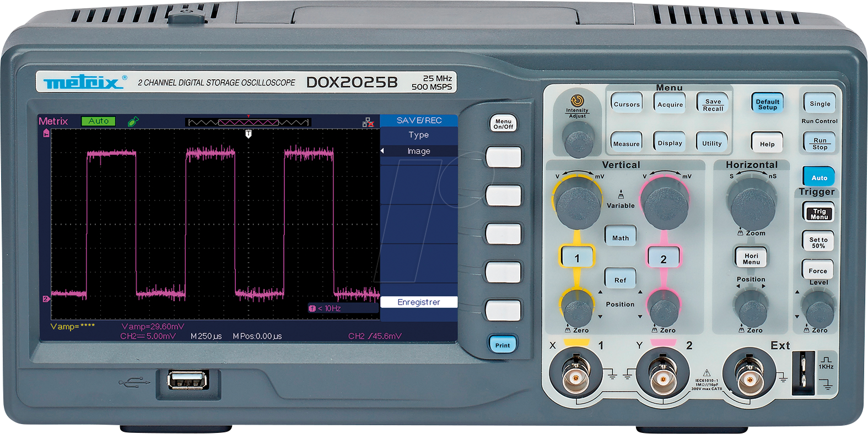Click the Ref button

(621, 279)
